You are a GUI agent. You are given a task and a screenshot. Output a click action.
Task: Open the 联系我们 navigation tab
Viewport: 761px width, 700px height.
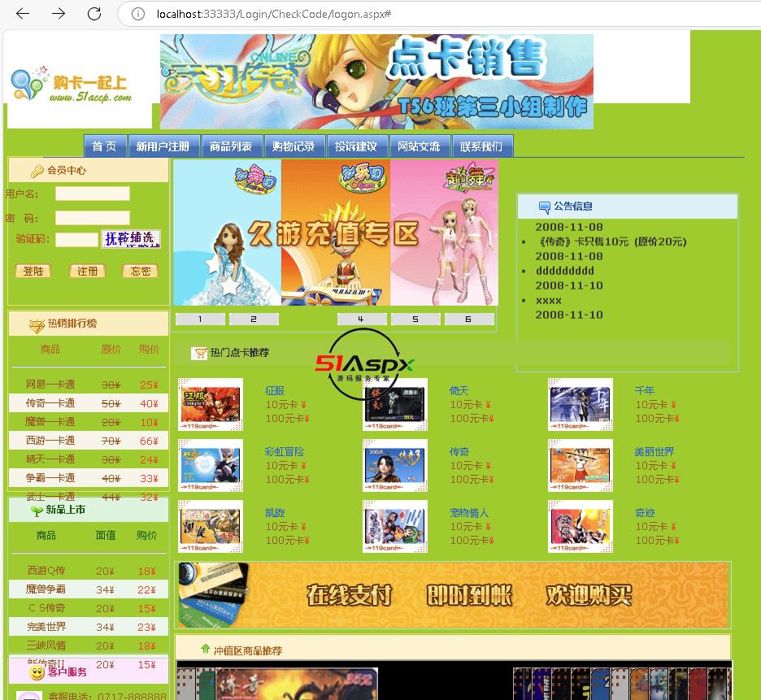pyautogui.click(x=481, y=146)
